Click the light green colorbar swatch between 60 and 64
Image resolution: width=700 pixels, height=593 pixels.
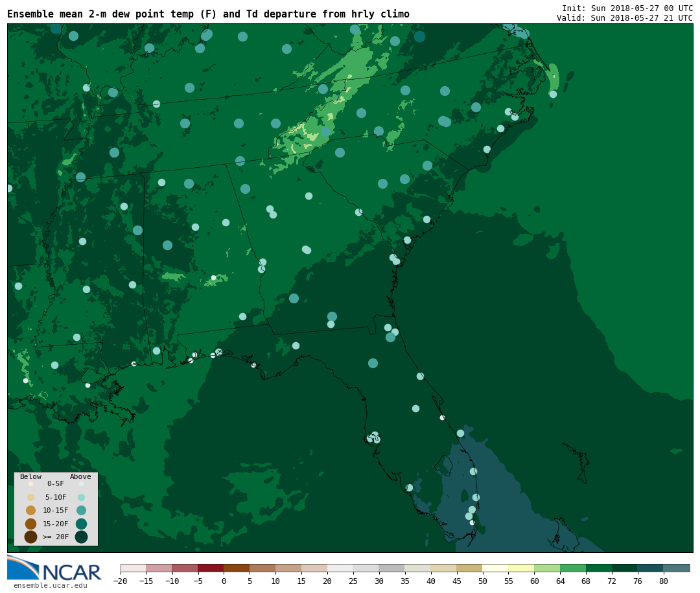coord(547,568)
